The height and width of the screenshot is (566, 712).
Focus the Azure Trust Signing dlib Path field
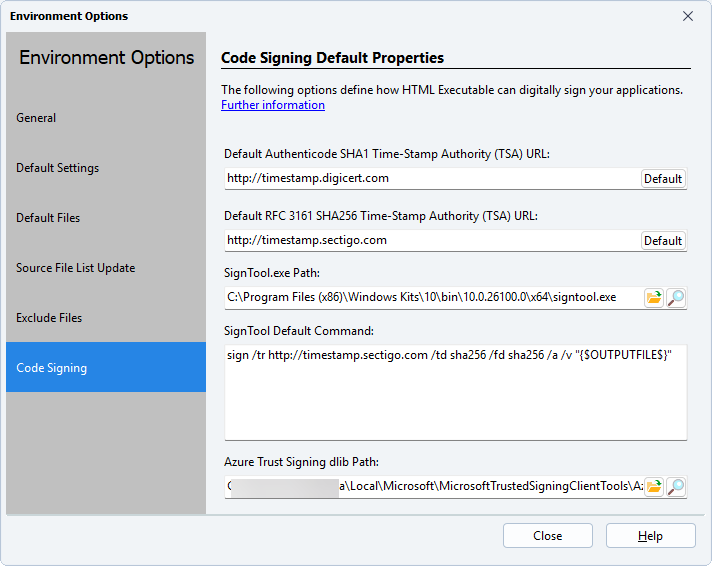point(430,487)
